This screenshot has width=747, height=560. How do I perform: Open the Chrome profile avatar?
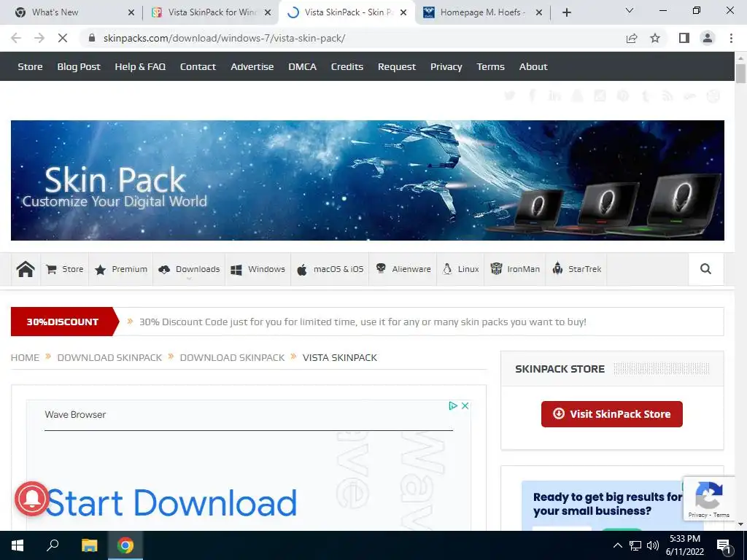[708, 38]
